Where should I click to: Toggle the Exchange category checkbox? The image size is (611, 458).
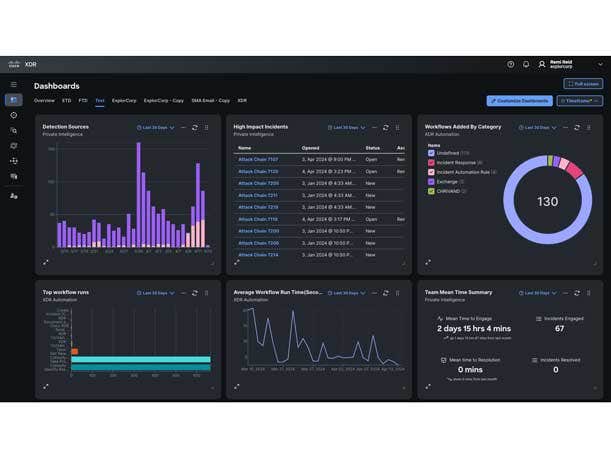click(x=431, y=181)
